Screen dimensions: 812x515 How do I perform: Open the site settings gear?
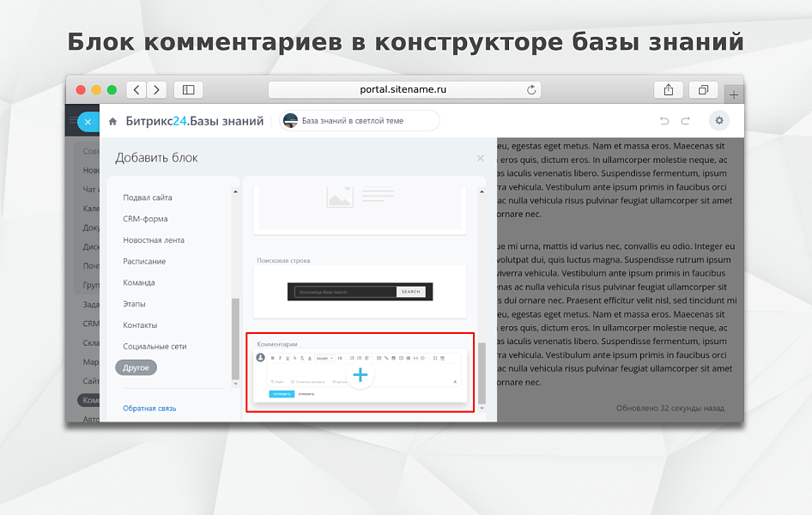(719, 120)
